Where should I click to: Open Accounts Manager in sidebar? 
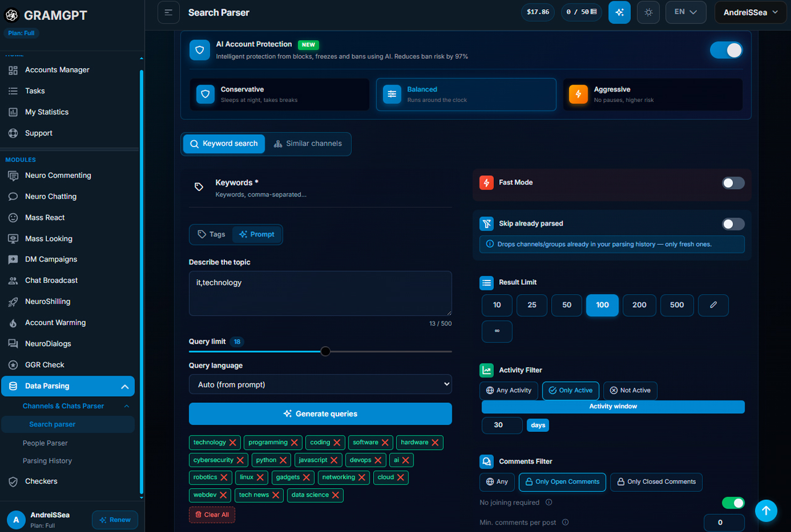point(57,70)
